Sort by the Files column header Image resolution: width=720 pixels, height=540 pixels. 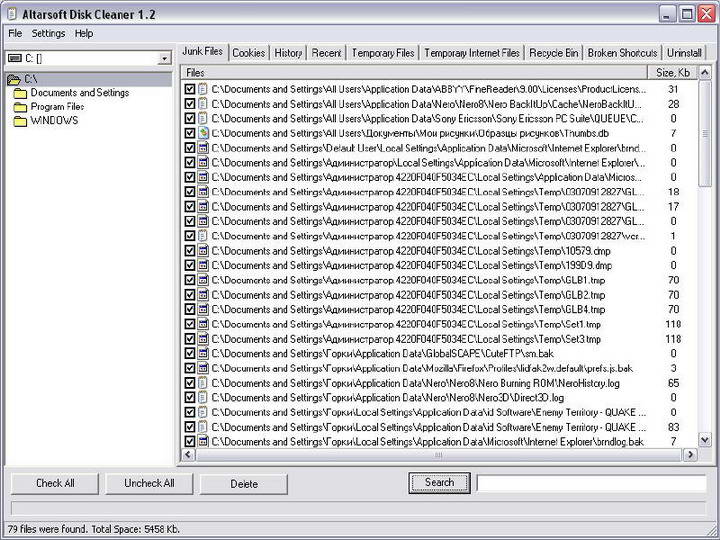(x=413, y=73)
